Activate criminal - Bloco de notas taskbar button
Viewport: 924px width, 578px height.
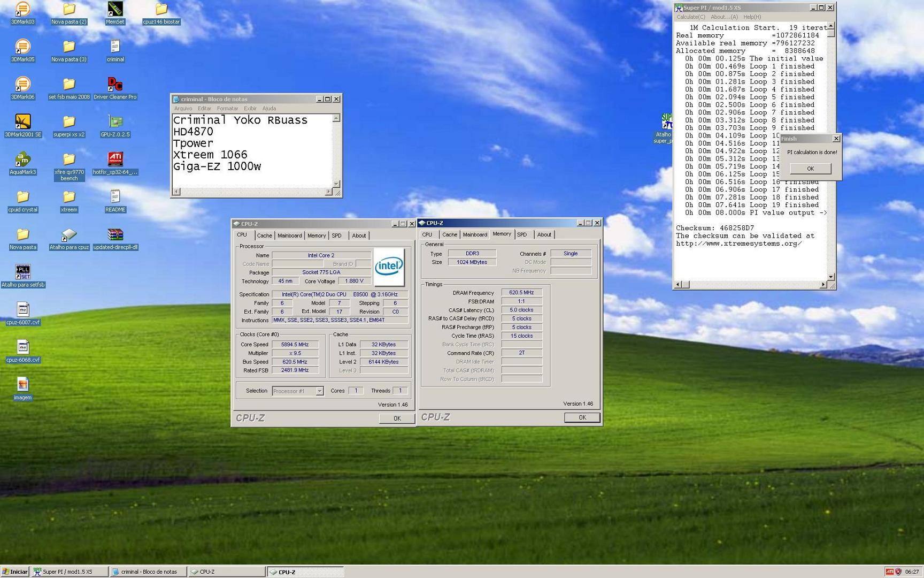148,572
